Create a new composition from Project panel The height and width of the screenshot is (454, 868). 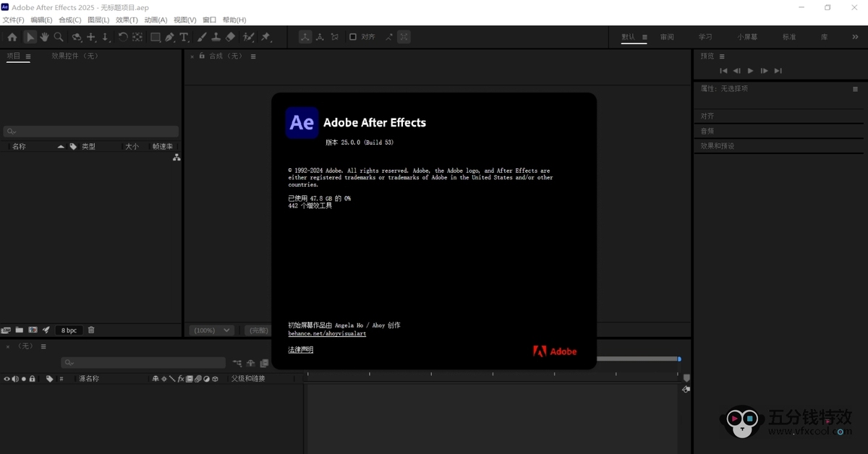(x=33, y=330)
